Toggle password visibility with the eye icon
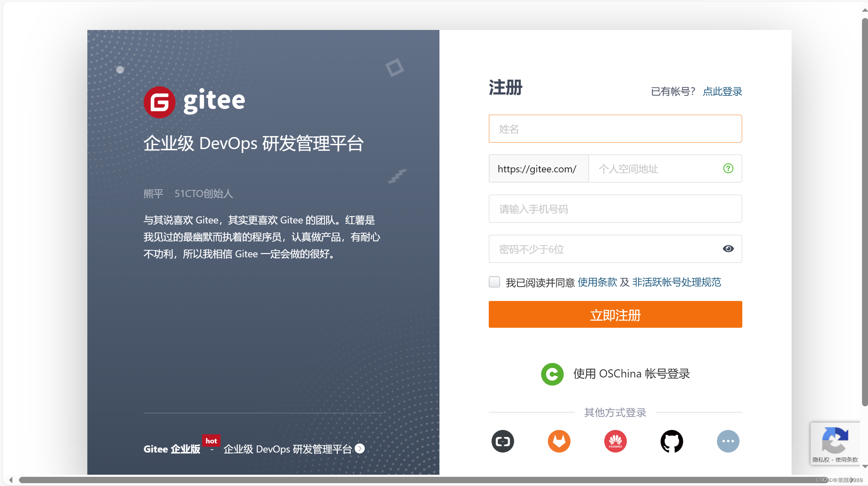This screenshot has height=486, width=868. coord(728,249)
